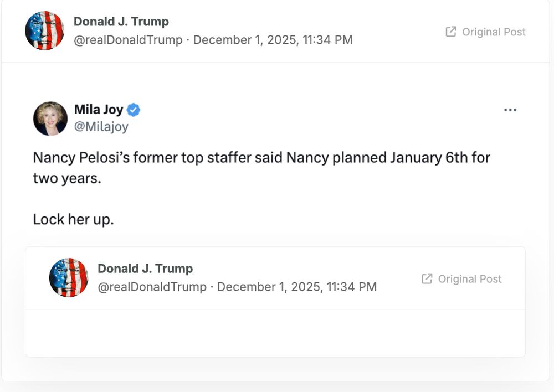Click the timestamp in the quoted post
Screen dimensions: 554x392
coord(297,287)
